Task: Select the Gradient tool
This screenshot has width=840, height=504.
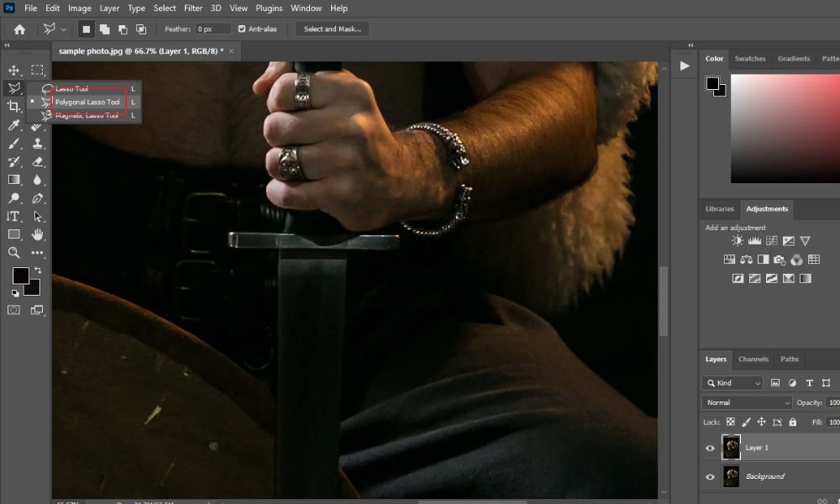Action: (14, 180)
